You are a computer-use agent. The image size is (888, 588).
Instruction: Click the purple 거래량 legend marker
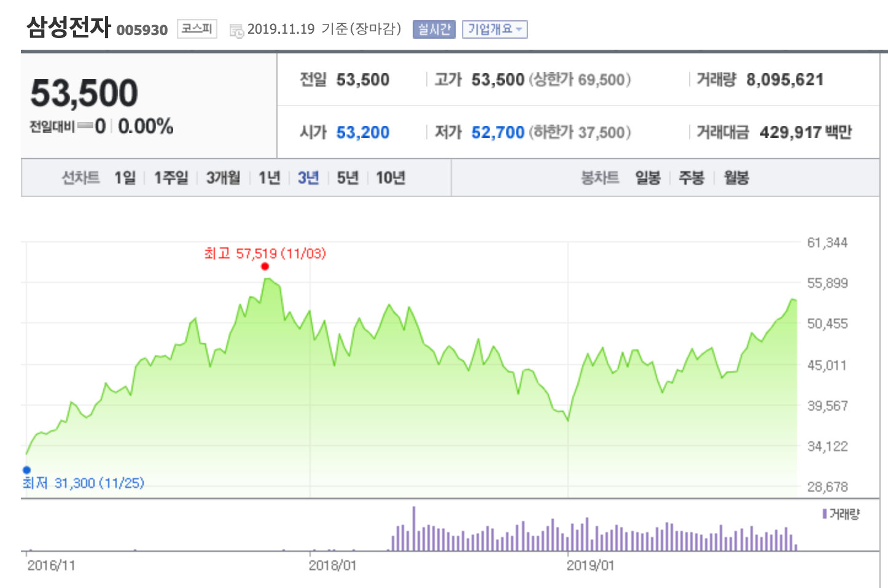click(825, 514)
